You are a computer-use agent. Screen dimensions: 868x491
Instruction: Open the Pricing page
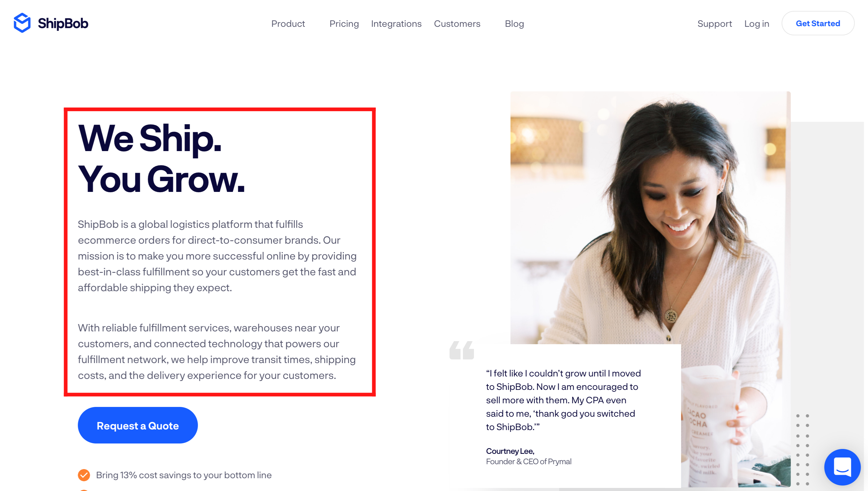click(x=344, y=24)
